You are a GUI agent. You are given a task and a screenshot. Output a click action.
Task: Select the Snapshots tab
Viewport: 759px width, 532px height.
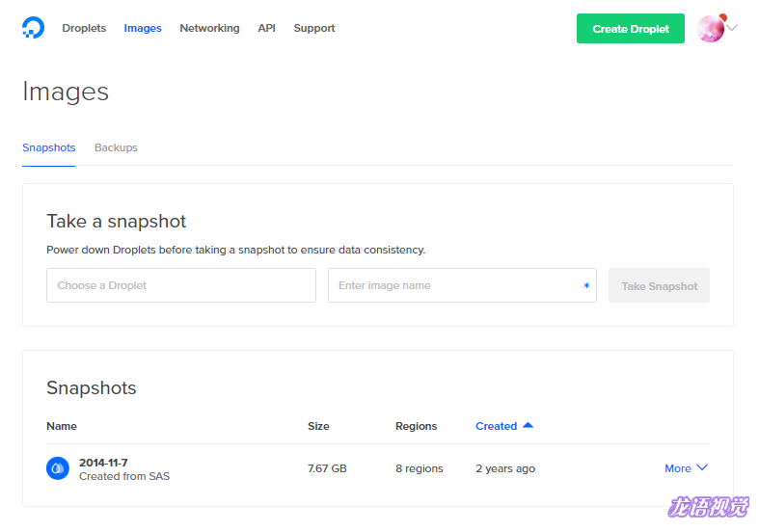click(x=48, y=148)
